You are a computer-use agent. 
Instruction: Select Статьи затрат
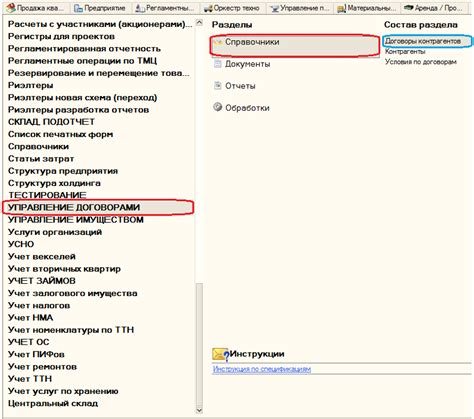(41, 159)
